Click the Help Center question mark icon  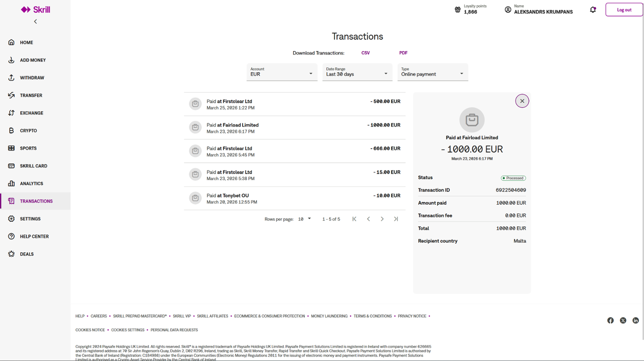click(11, 236)
